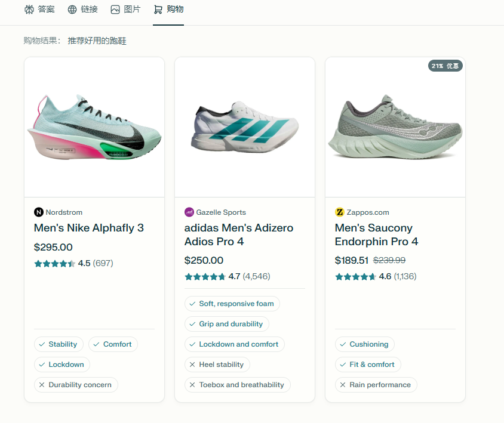Click the Durability concern tag
Image resolution: width=504 pixels, height=423 pixels.
(76, 385)
